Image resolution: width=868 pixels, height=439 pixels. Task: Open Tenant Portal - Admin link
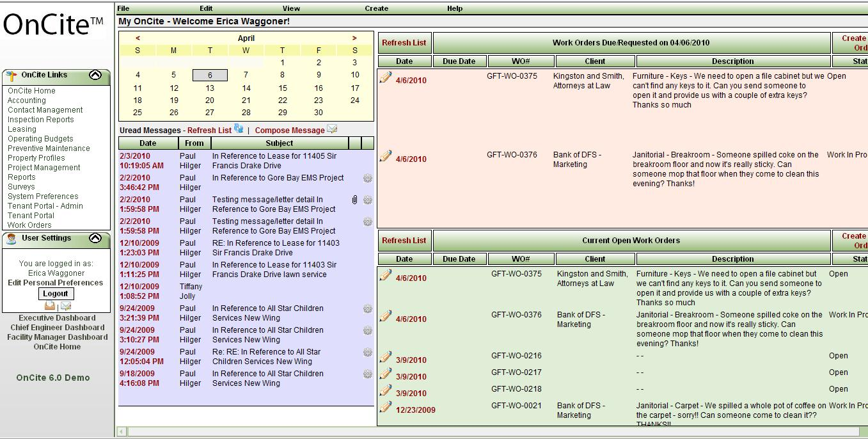pyautogui.click(x=45, y=206)
